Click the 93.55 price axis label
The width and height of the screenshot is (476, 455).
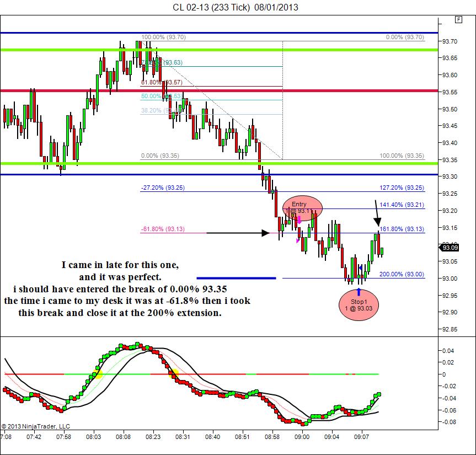click(450, 92)
